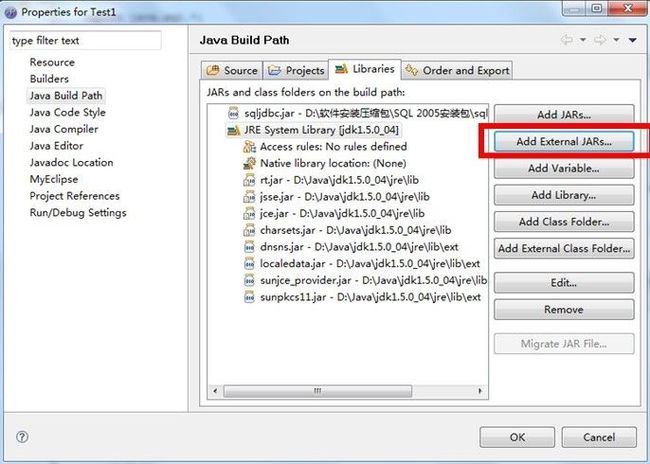Click the Add JARs... button
This screenshot has height=464, width=650.
coord(564,114)
